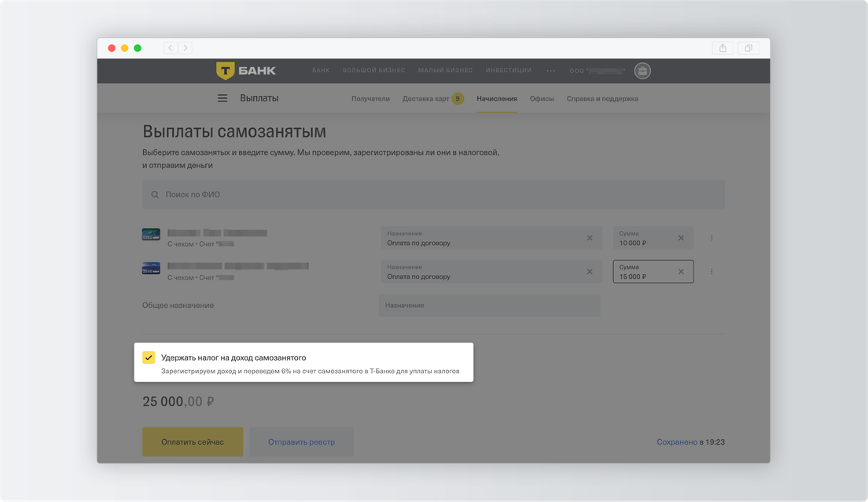The height and width of the screenshot is (502, 868).
Task: Switch to the Получатели tab
Action: coord(370,99)
